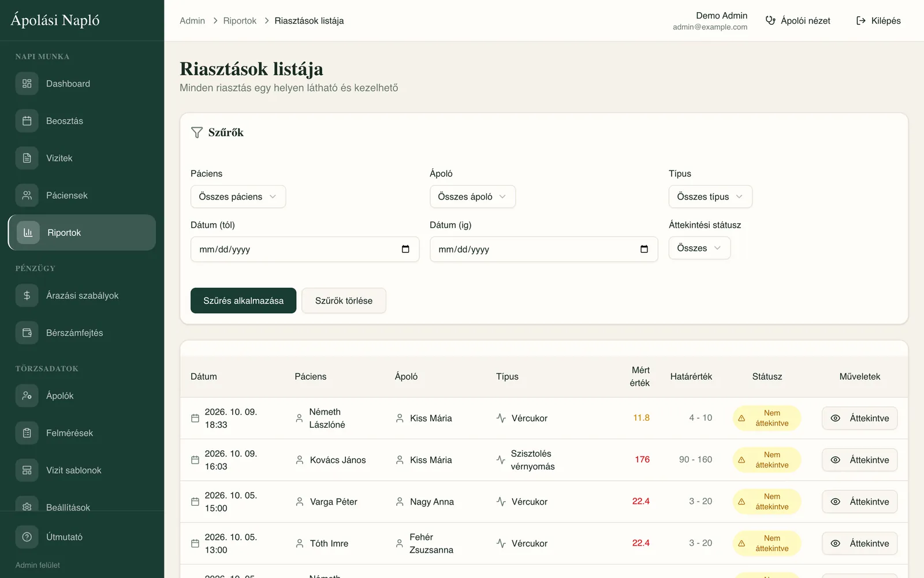Expand the Összes páciens dropdown

(x=238, y=197)
